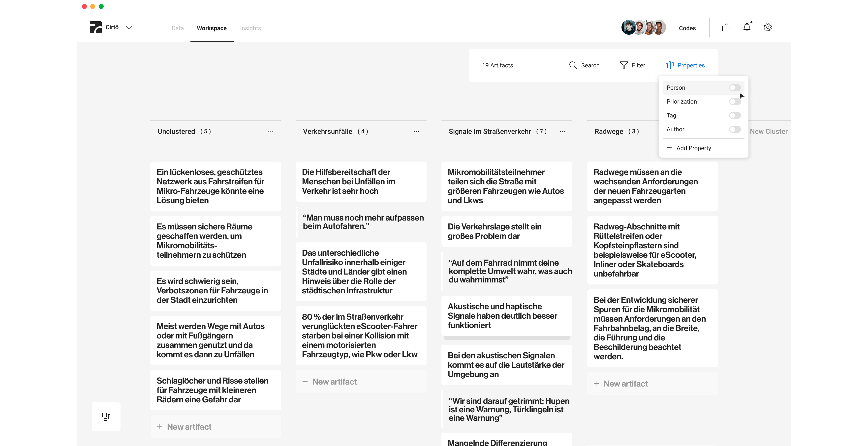The height and width of the screenshot is (446, 868).
Task: Click the Radwege column title
Action: 609,131
